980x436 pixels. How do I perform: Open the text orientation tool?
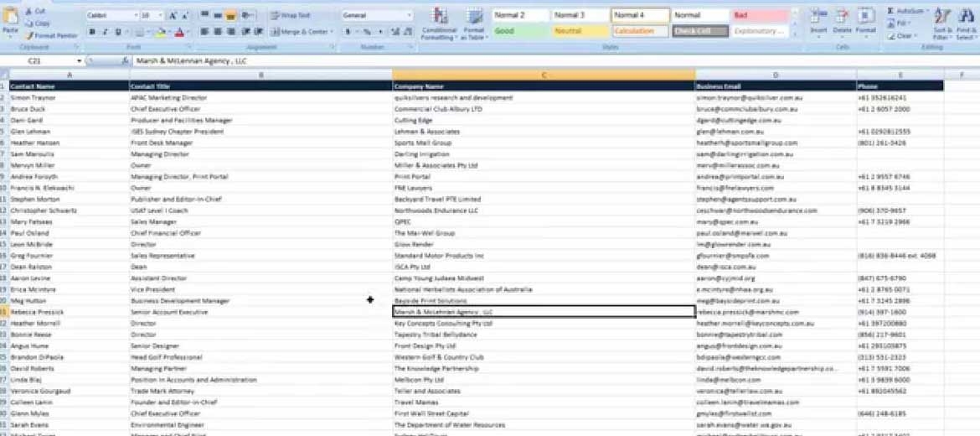(x=247, y=15)
